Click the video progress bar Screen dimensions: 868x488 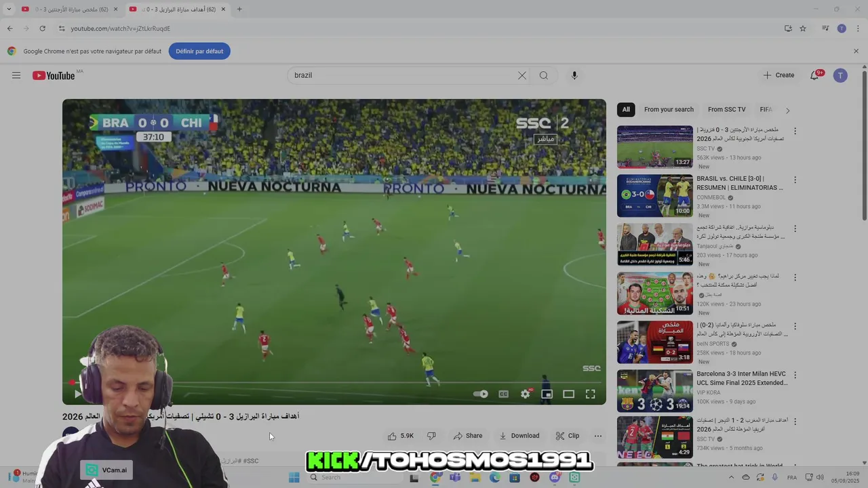pyautogui.click(x=334, y=382)
